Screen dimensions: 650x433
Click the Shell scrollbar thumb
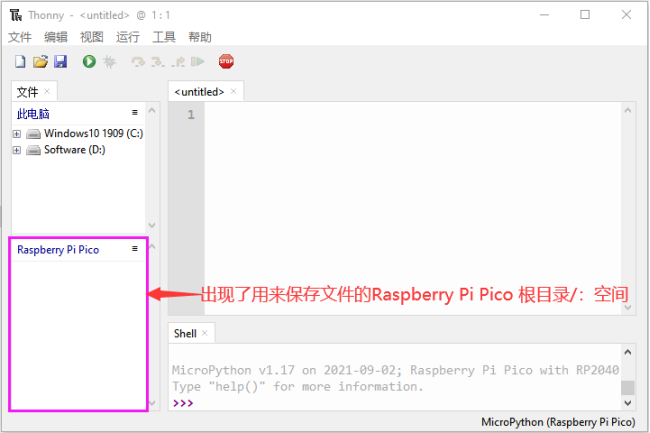tap(628, 388)
